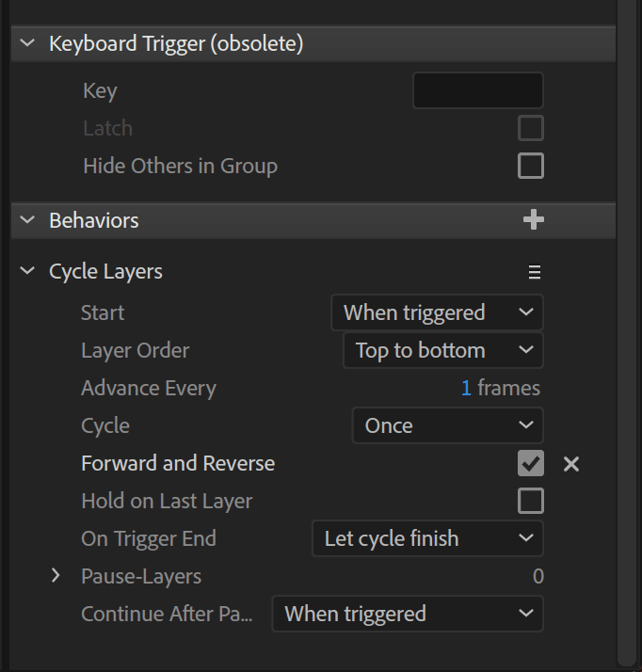Collapse the Behaviors section
This screenshot has height=672, width=642.
(28, 220)
